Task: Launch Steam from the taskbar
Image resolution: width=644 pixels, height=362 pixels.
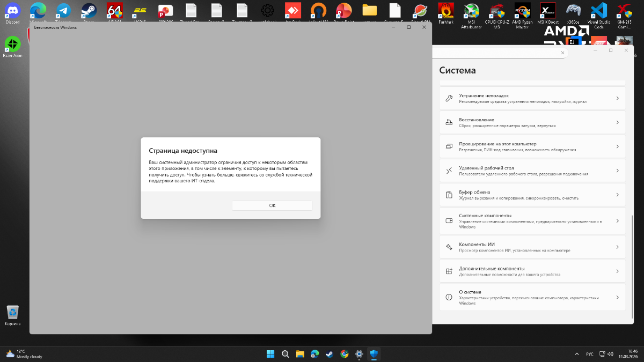Action: click(330, 354)
